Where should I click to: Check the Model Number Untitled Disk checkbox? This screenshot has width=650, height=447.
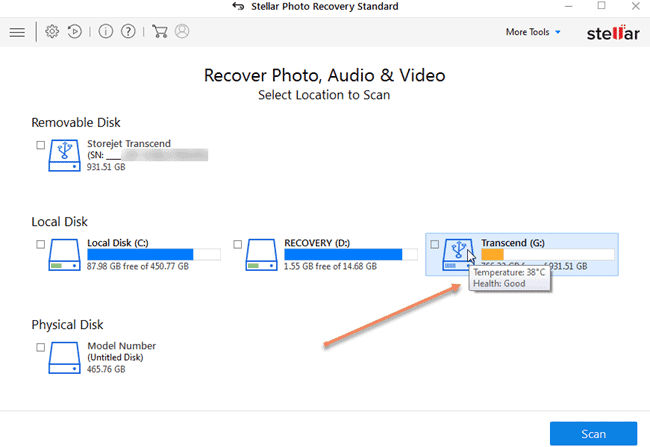click(x=40, y=347)
